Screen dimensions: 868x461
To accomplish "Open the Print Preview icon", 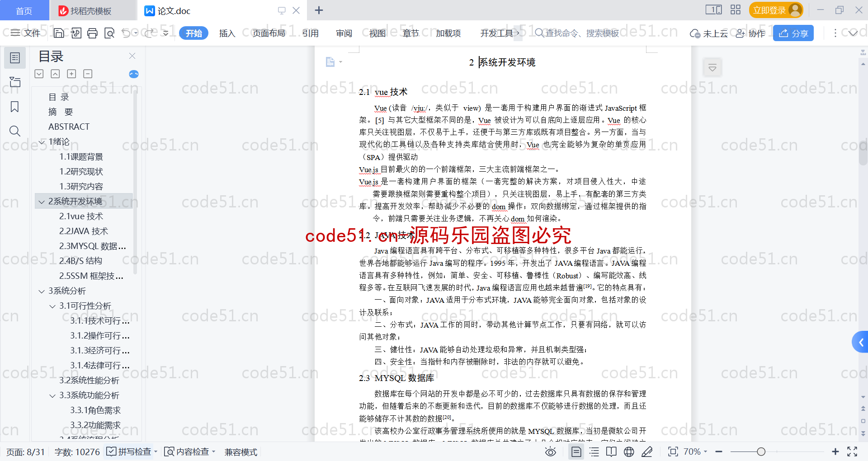I will [x=109, y=33].
